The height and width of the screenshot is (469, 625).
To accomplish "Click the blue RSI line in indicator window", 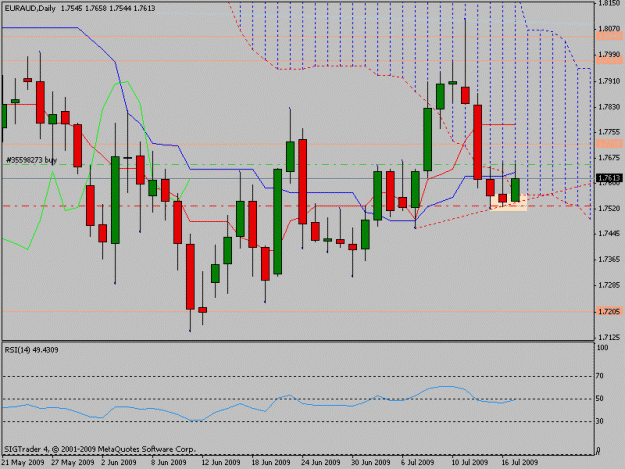I will click(259, 402).
